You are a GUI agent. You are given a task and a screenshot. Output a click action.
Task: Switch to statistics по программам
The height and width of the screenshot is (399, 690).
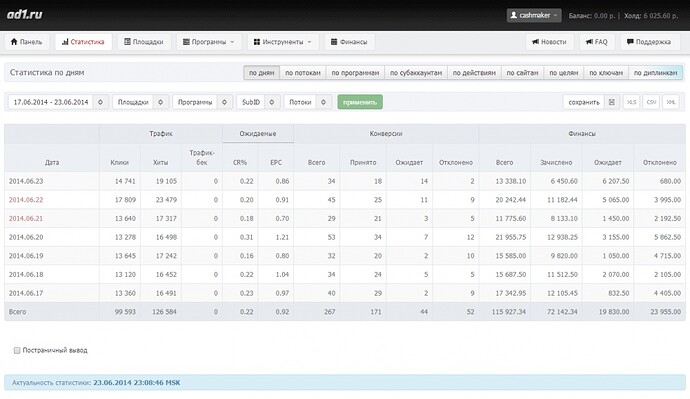[355, 73]
